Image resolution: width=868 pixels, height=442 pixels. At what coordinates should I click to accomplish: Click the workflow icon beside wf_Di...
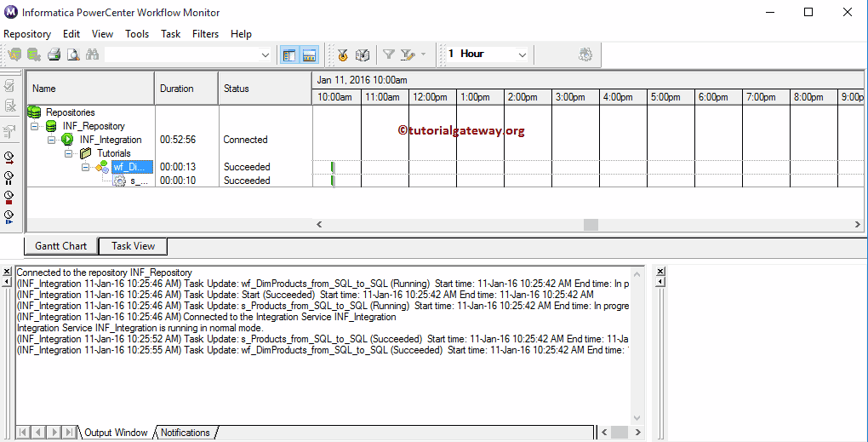click(x=102, y=167)
